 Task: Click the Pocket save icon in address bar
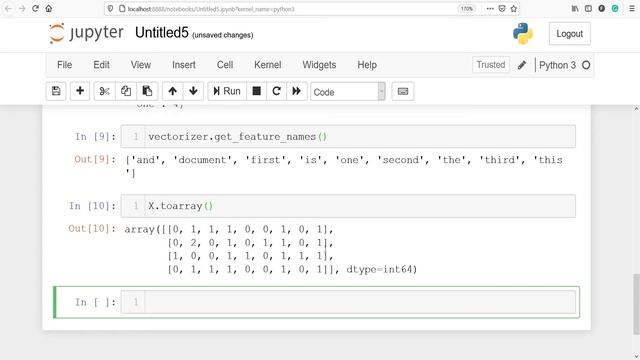tap(502, 9)
